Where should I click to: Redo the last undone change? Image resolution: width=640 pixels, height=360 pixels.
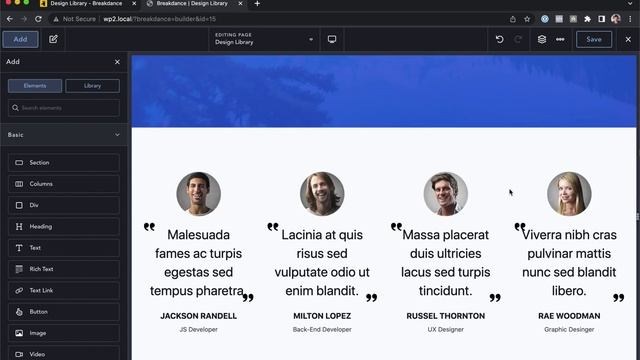pos(518,40)
